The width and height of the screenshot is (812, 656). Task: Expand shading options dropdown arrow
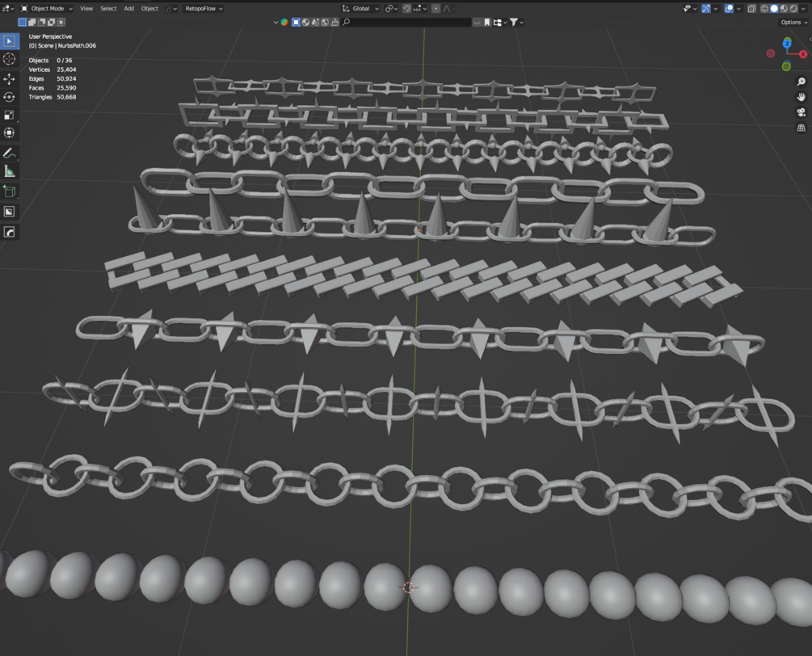point(804,8)
